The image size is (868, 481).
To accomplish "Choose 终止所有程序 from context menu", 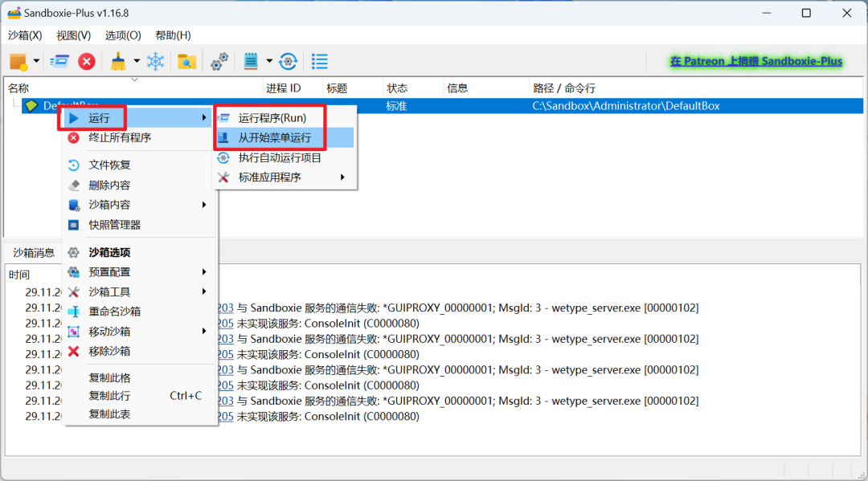I will (x=138, y=137).
